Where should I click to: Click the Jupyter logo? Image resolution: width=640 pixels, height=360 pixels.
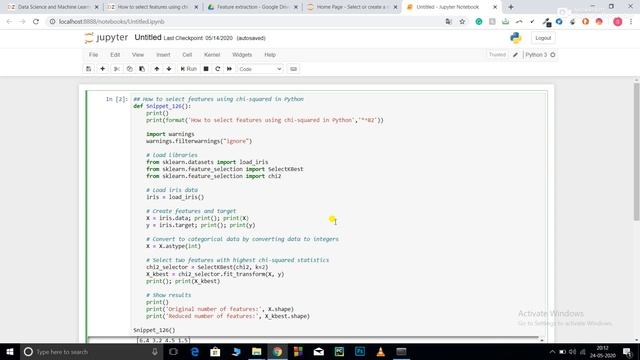pyautogui.click(x=106, y=38)
